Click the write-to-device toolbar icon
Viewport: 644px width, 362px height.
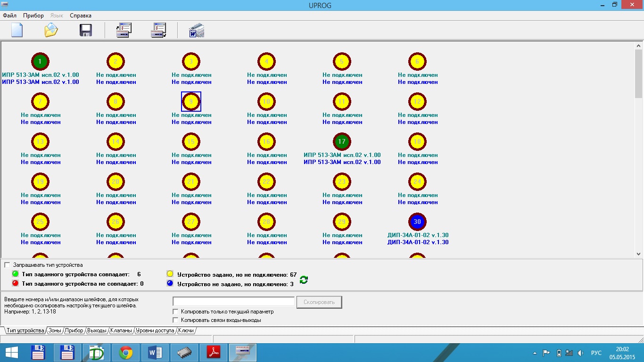pos(158,30)
